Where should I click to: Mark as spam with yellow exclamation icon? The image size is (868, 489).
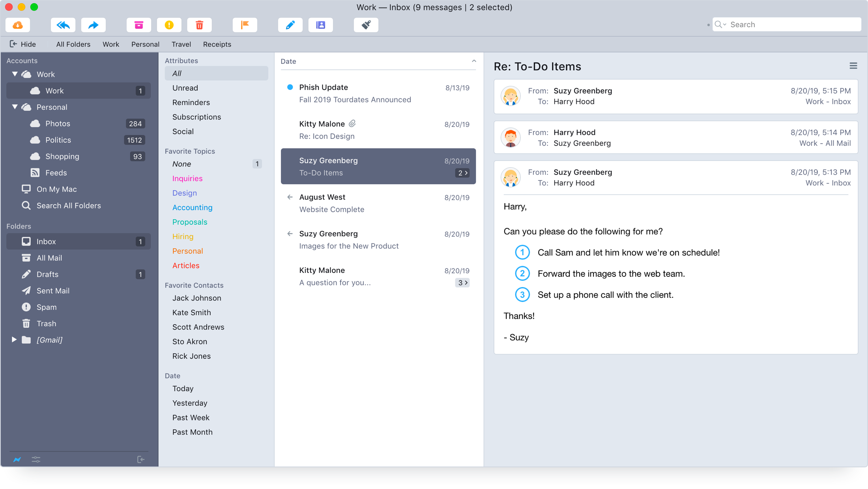pos(169,25)
